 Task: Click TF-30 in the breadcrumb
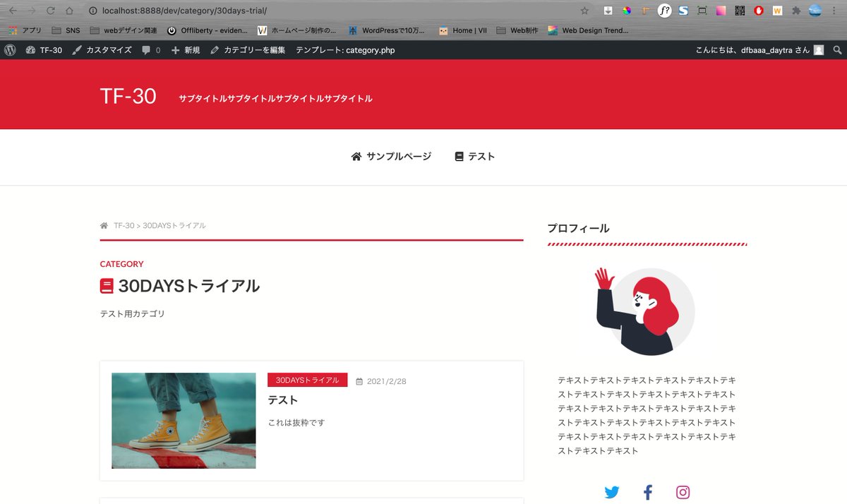pos(124,226)
